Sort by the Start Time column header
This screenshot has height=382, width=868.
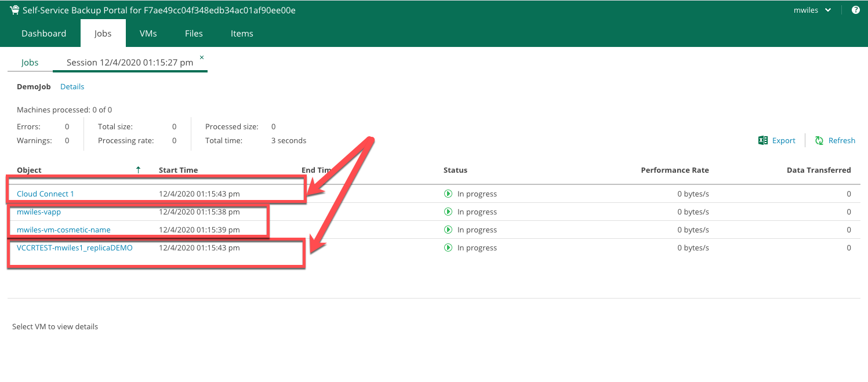click(178, 170)
